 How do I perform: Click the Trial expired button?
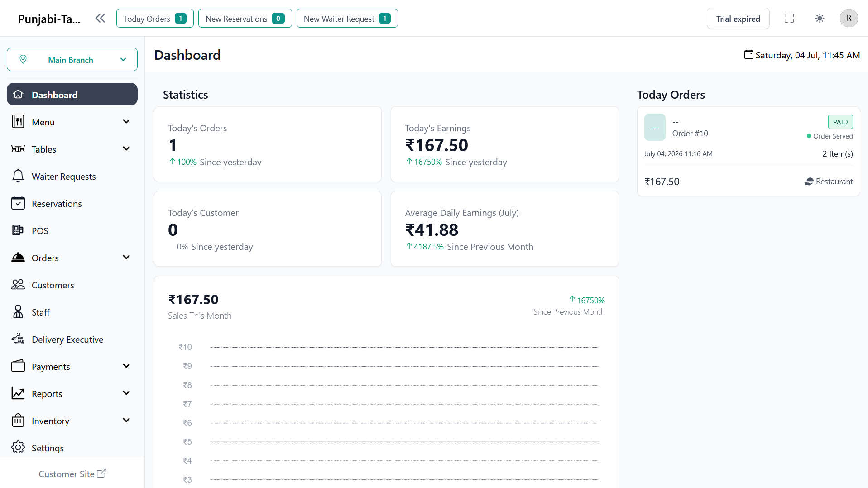click(738, 19)
